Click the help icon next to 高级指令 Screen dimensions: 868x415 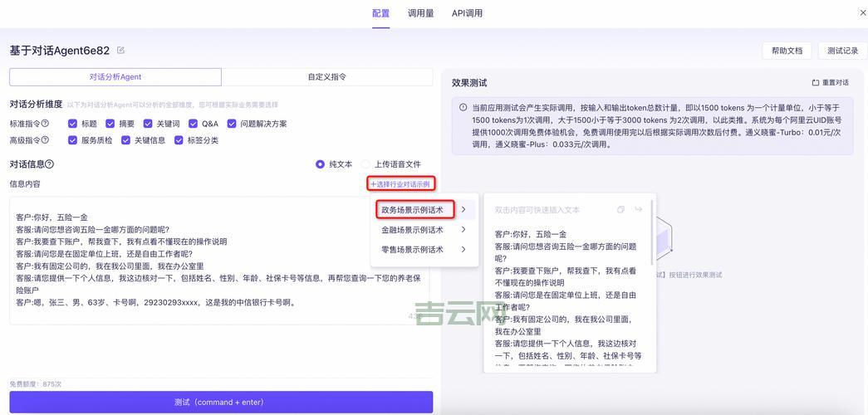pyautogui.click(x=46, y=140)
